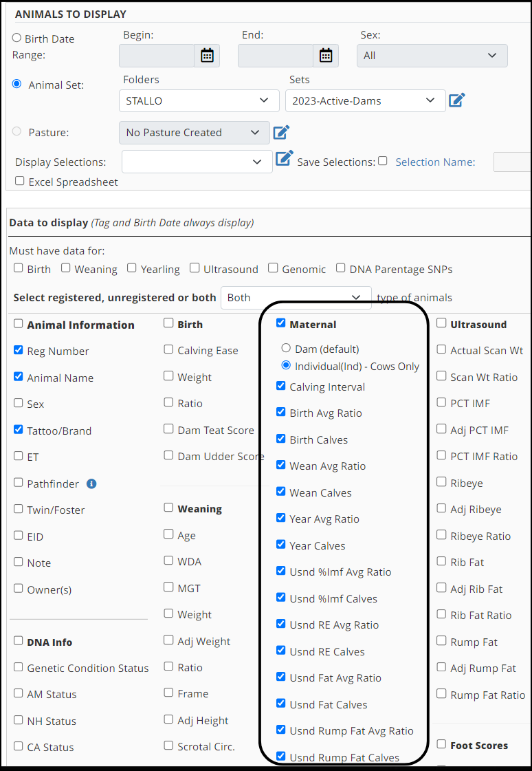The image size is (532, 771).
Task: Choose Individual(Ind) - Cows Only option
Action: [x=286, y=365]
